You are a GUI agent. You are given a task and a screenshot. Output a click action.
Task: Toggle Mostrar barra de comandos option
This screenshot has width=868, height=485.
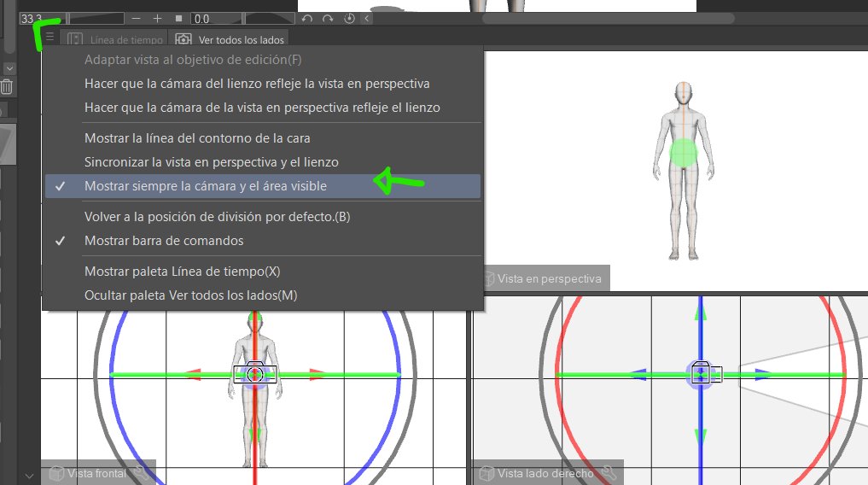pos(263,241)
